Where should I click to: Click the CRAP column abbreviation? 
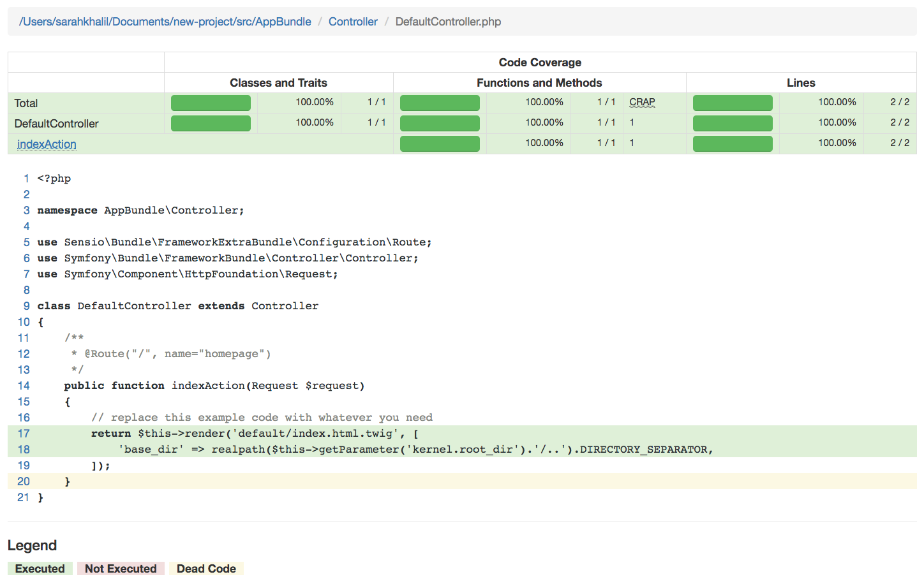coord(642,102)
